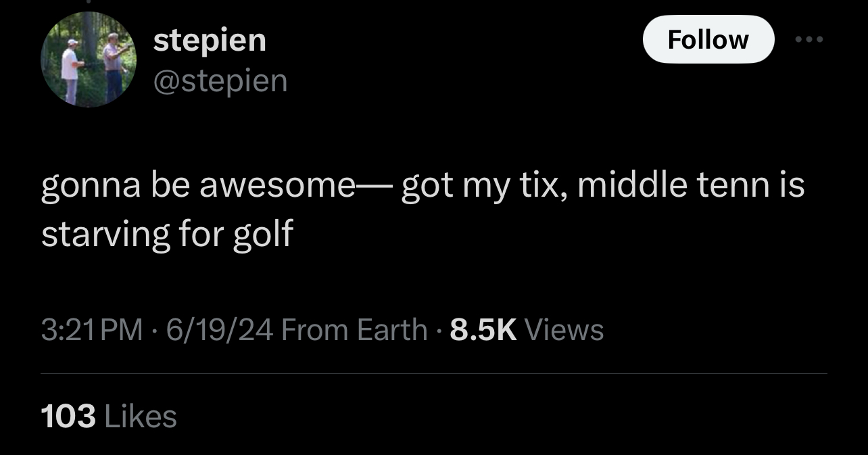The width and height of the screenshot is (868, 455).
Task: Click the display name stepien
Action: point(210,41)
